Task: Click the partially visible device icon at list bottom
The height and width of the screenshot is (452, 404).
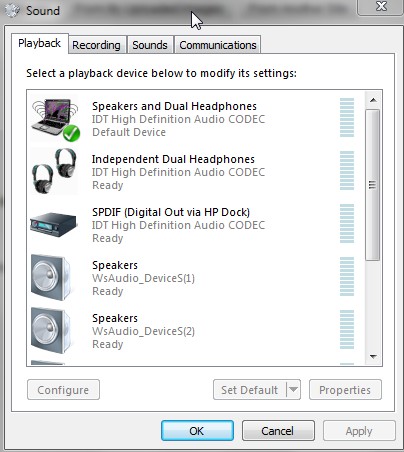Action: [48, 363]
